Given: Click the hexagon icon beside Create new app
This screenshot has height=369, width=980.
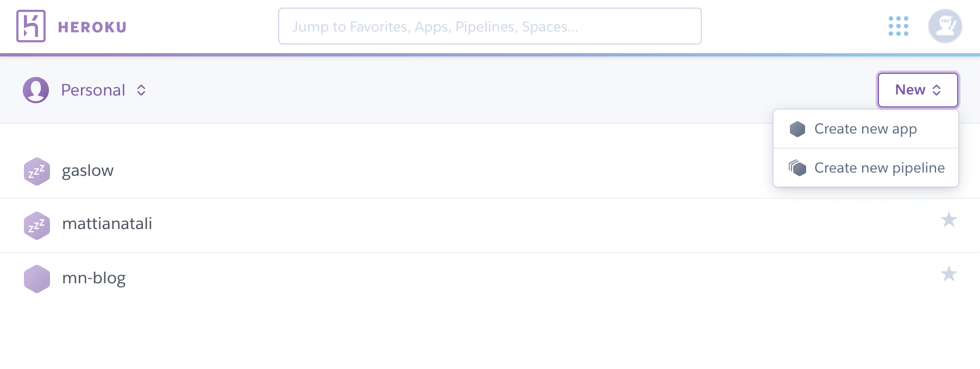Looking at the screenshot, I should (x=797, y=129).
